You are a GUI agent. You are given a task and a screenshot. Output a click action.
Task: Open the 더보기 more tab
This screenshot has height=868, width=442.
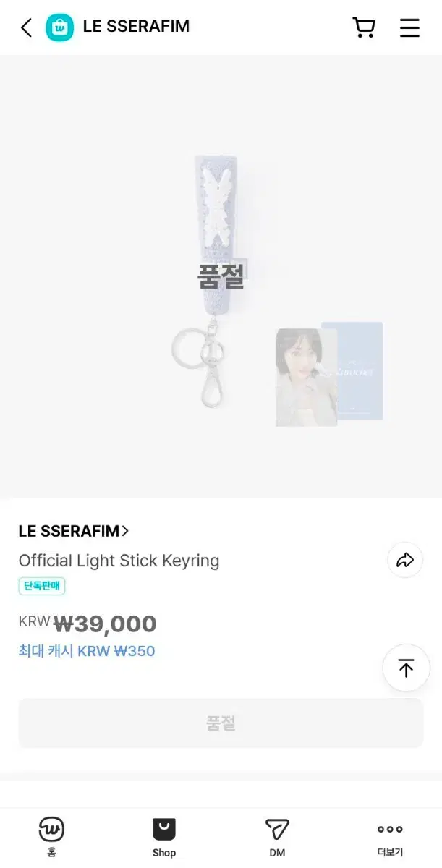pos(390,837)
